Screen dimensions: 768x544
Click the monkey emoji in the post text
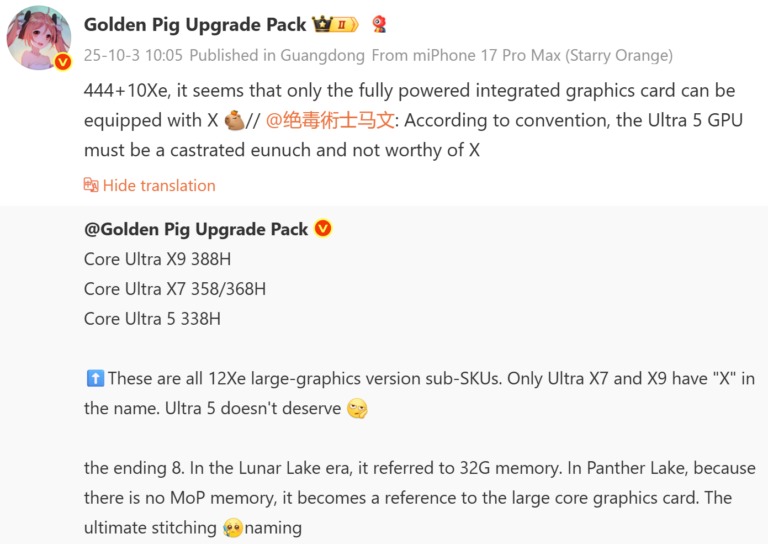click(234, 121)
